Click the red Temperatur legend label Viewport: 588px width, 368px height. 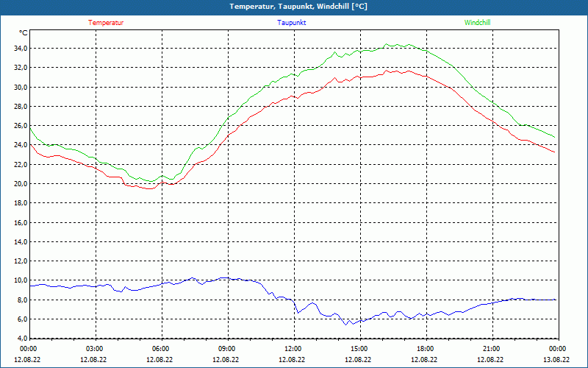click(x=106, y=23)
